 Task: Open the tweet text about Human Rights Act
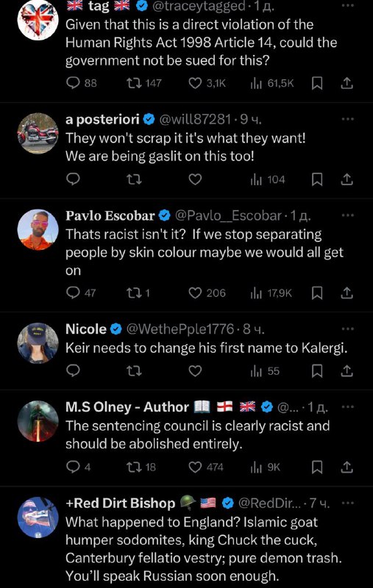[x=201, y=43]
